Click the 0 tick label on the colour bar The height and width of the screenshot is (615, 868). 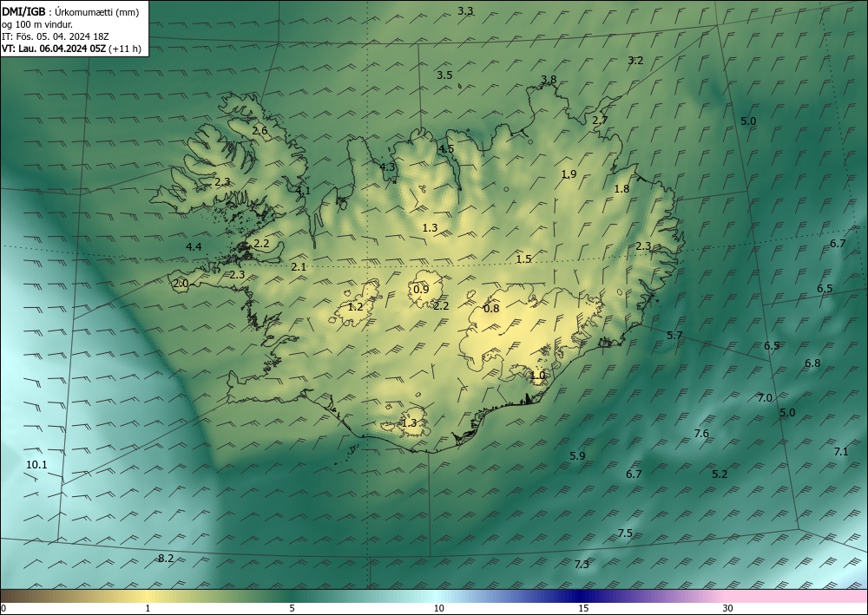point(3,608)
